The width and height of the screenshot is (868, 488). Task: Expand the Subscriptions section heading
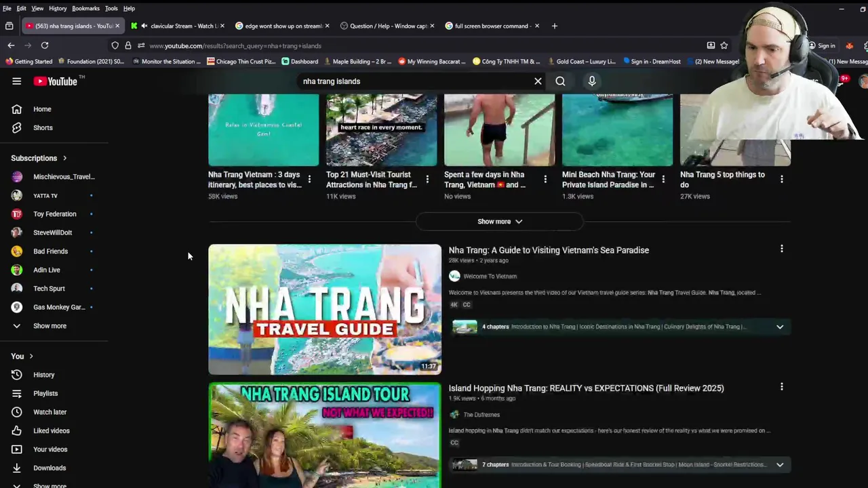[x=39, y=158]
